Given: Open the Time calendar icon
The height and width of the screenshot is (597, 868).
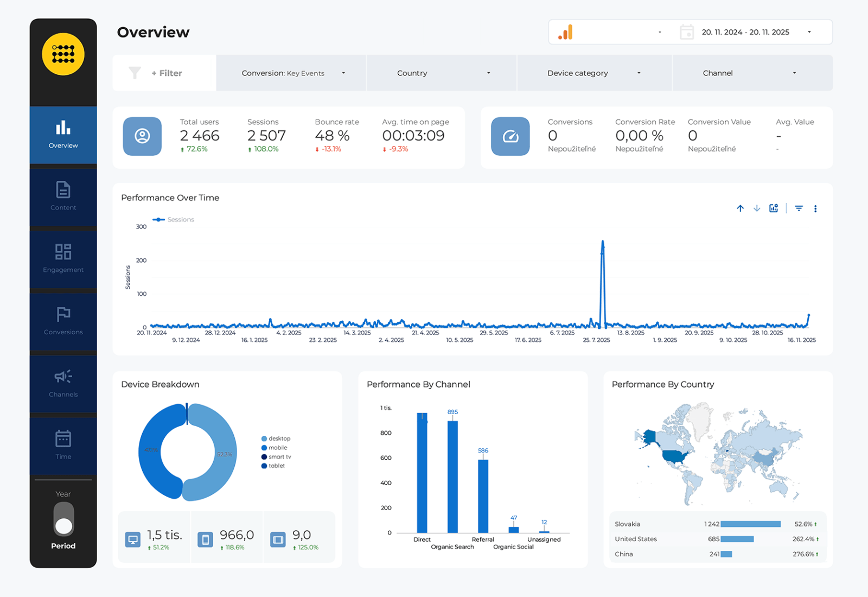Looking at the screenshot, I should click(x=63, y=439).
